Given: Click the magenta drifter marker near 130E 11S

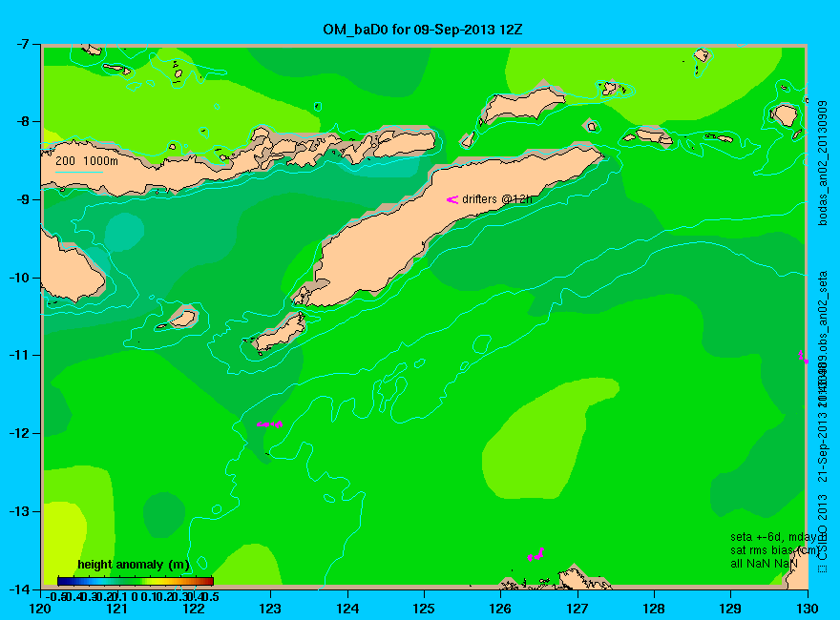Looking at the screenshot, I should (803, 357).
